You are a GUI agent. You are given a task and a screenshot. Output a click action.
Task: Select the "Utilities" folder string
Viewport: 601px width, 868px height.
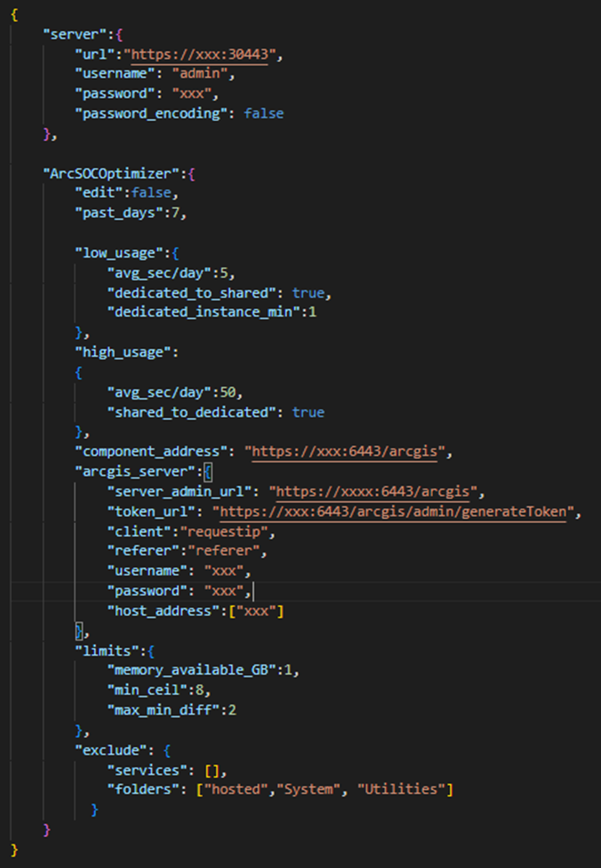pyautogui.click(x=400, y=789)
